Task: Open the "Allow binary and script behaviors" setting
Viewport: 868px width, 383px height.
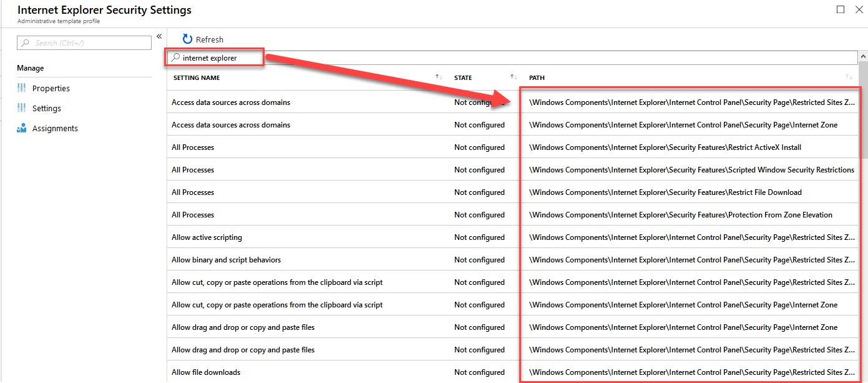Action: (x=226, y=259)
